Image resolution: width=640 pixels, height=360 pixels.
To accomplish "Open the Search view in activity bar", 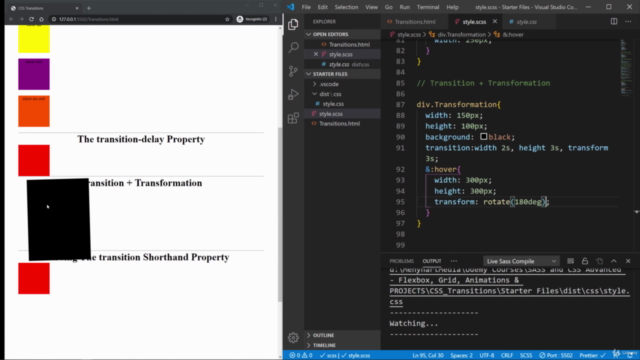I will click(x=293, y=48).
